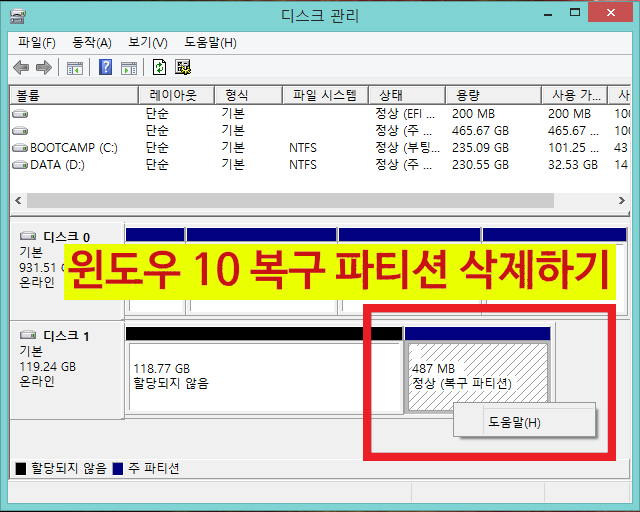Toggle the console tree pane icon
Image resolution: width=640 pixels, height=512 pixels.
[75, 68]
